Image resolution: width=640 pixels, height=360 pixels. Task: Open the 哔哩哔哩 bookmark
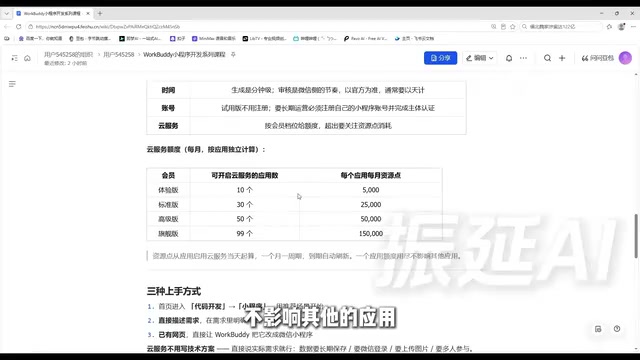click(315, 38)
